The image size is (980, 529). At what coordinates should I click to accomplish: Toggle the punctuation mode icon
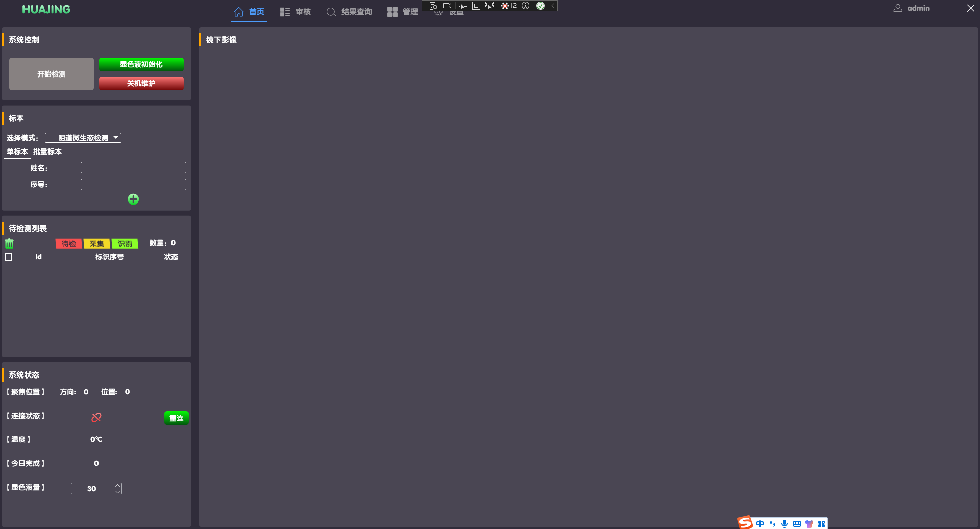click(772, 524)
